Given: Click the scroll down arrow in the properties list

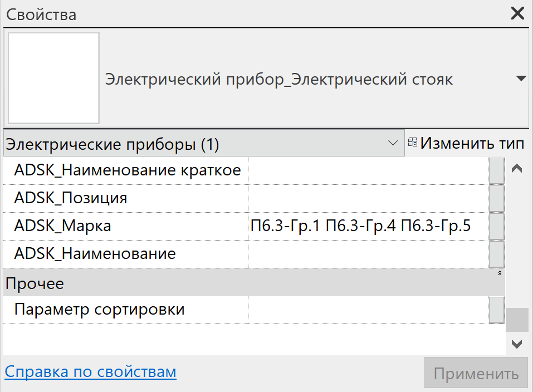Looking at the screenshot, I should (x=517, y=344).
